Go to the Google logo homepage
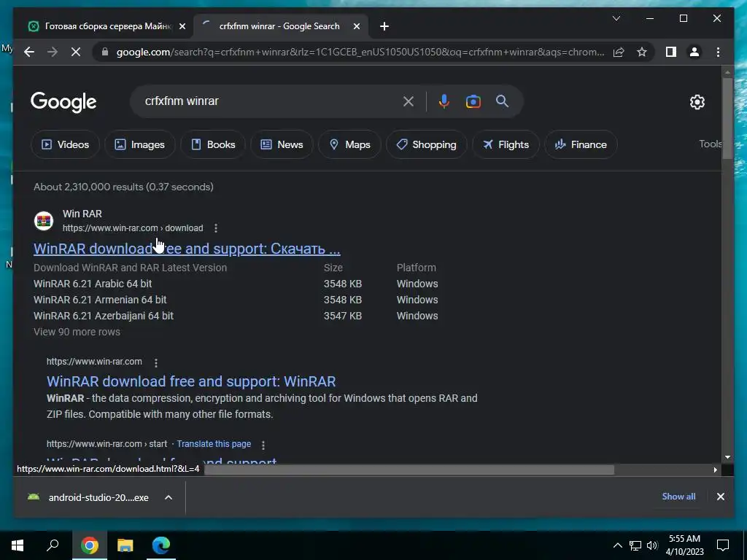This screenshot has width=747, height=560. pyautogui.click(x=63, y=102)
